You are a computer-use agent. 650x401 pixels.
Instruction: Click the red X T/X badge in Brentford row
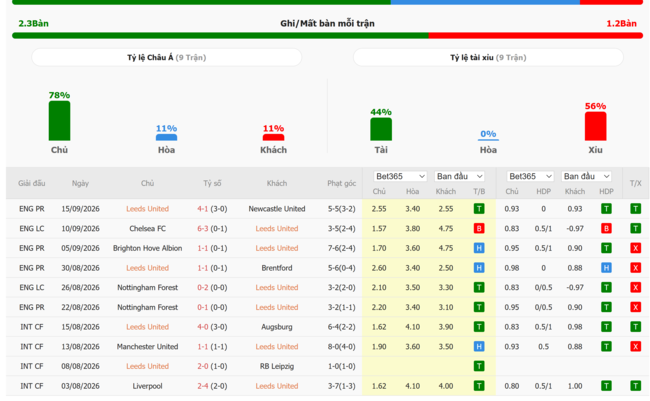635,268
